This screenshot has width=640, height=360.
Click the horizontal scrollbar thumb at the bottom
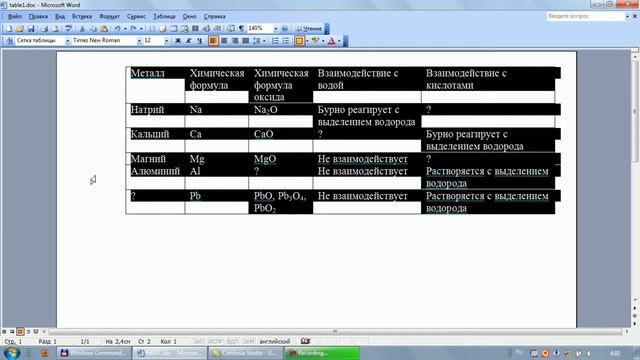[x=335, y=331]
